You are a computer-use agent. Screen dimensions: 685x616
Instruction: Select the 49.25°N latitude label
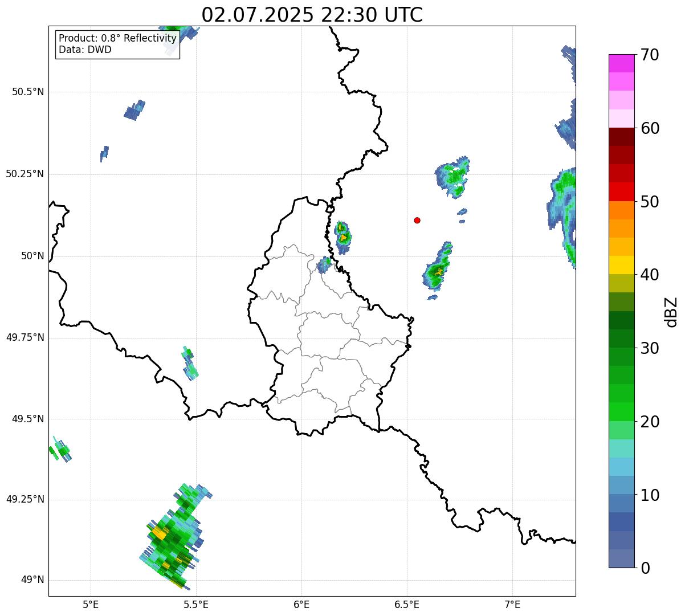click(25, 499)
